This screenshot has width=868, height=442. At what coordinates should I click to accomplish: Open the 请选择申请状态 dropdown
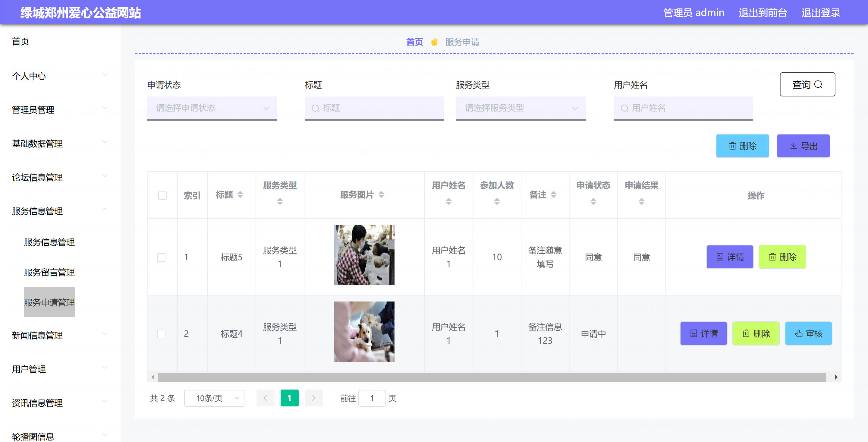(x=212, y=108)
